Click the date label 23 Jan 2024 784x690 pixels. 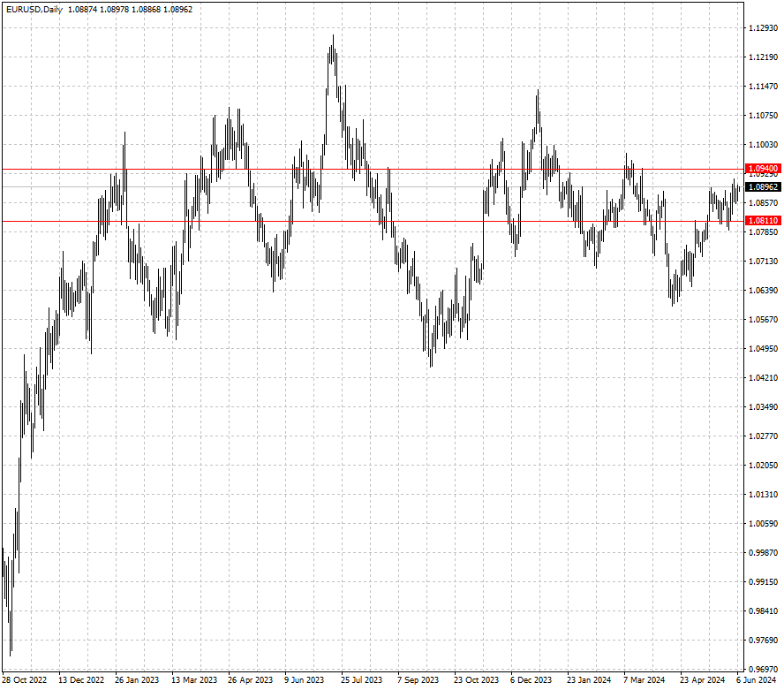[589, 680]
